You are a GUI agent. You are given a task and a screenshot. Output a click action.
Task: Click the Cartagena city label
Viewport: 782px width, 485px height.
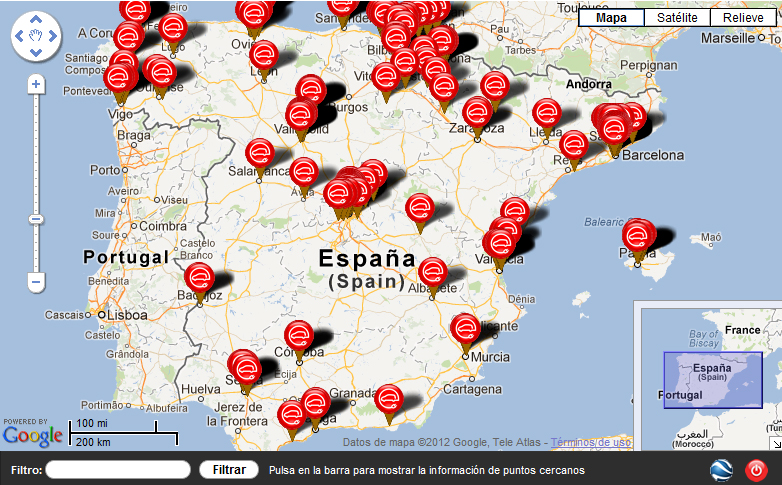click(x=472, y=389)
